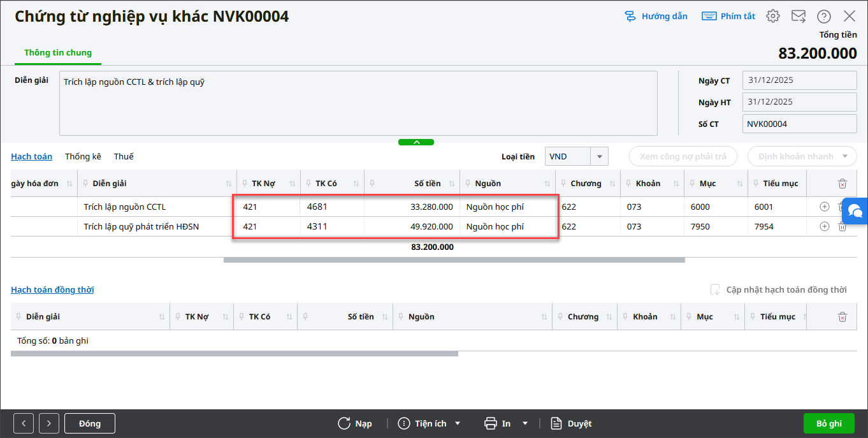Click the Duyệt browse button

click(x=572, y=423)
